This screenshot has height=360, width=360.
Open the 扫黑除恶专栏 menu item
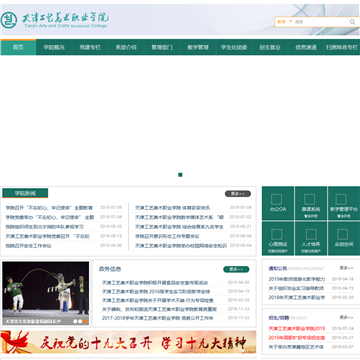coord(342,47)
